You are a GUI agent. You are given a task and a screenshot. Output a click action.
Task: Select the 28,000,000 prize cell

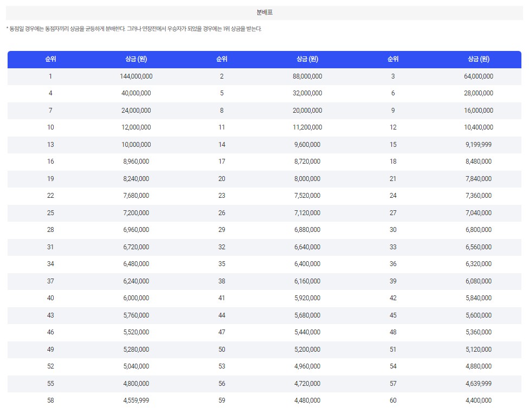click(479, 93)
